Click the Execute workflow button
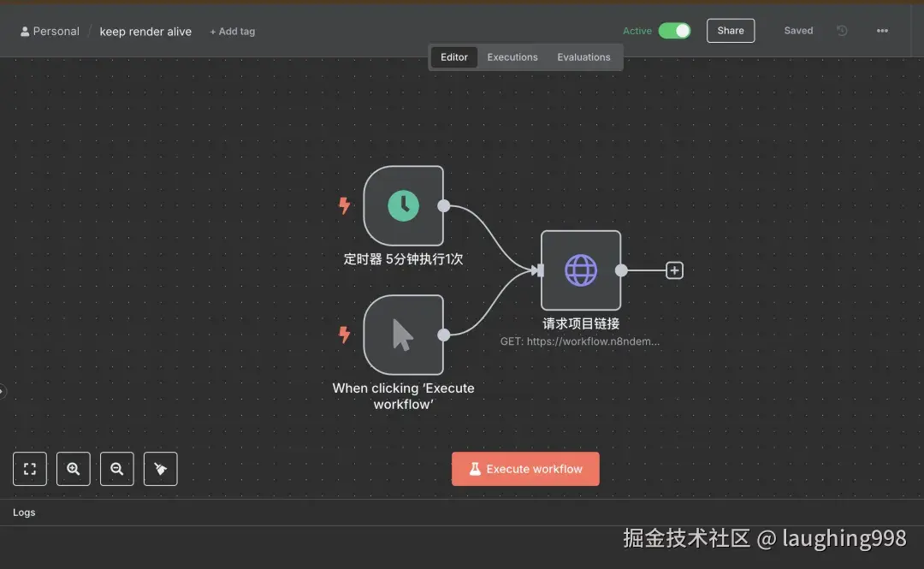This screenshot has height=569, width=924. [x=525, y=468]
